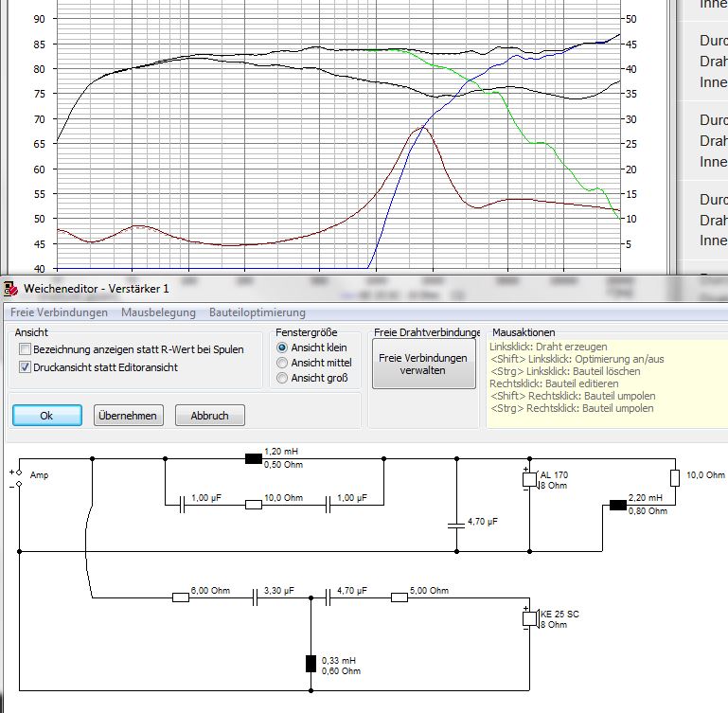Select the AL 170 woofer speaker symbol
Screen dimensions: 728x713
[531, 479]
